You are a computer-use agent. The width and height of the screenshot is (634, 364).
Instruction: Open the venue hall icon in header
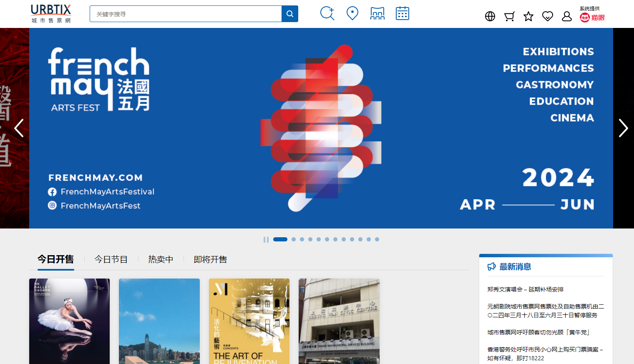point(377,13)
